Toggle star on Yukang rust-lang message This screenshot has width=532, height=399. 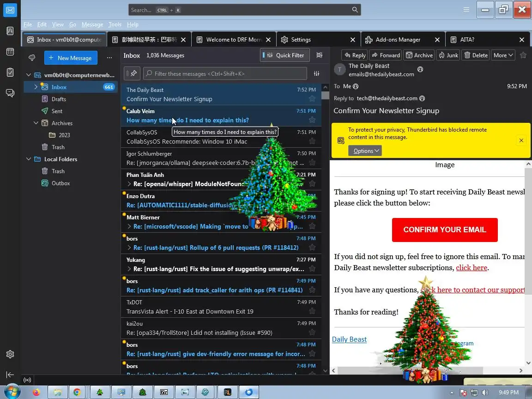coord(312,269)
